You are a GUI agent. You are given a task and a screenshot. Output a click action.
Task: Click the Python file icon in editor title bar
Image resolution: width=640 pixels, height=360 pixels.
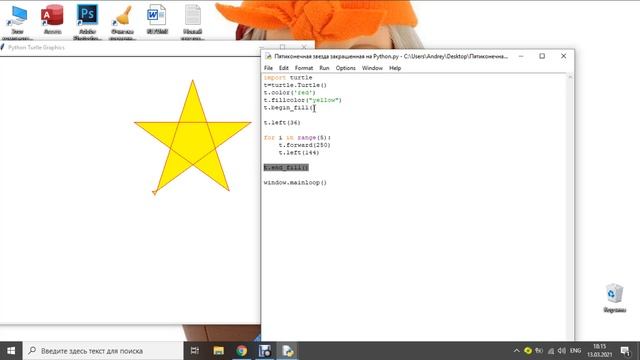[268, 56]
